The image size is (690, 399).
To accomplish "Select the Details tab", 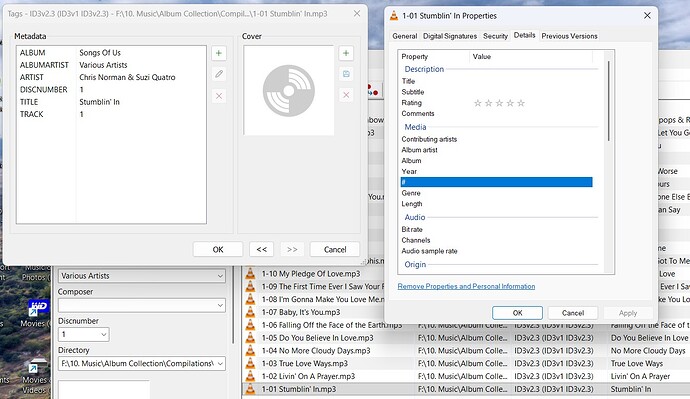I will click(x=525, y=35).
